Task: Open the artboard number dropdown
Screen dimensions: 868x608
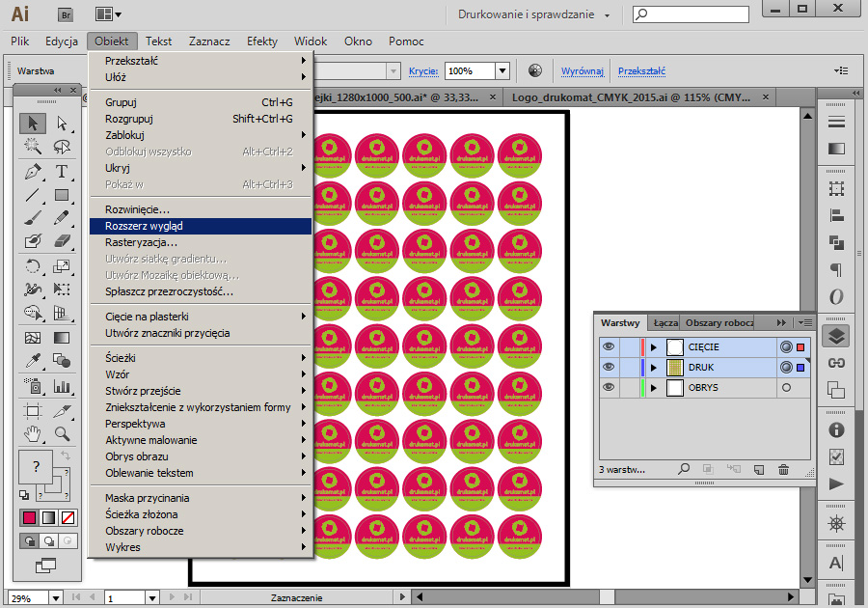Action: pos(152,598)
